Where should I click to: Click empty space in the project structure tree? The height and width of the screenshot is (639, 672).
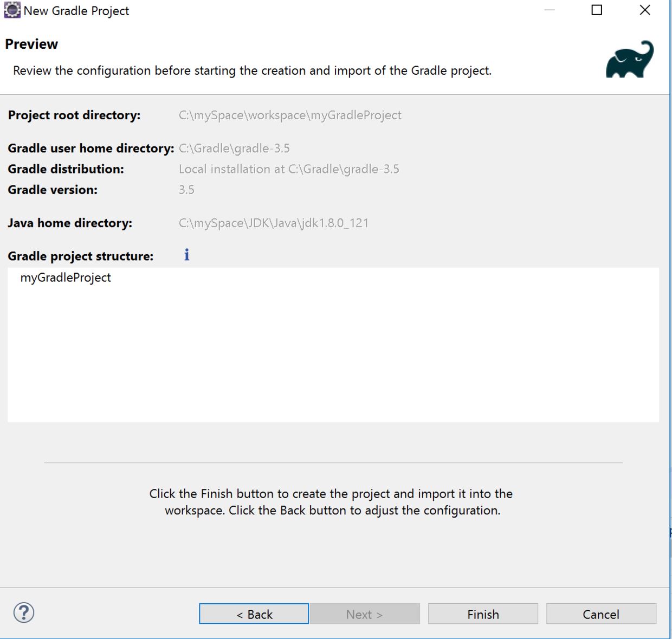pos(333,358)
